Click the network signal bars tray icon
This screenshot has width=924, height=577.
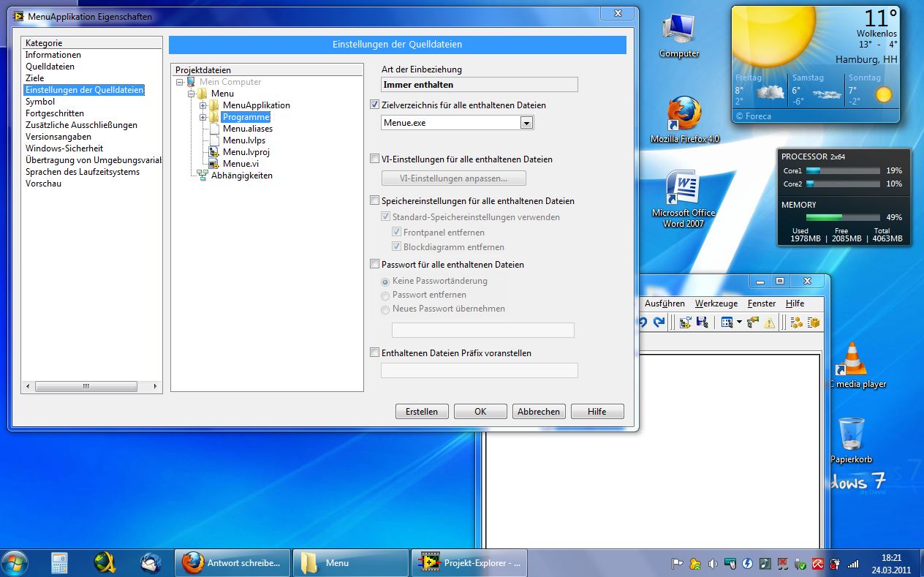(x=852, y=565)
